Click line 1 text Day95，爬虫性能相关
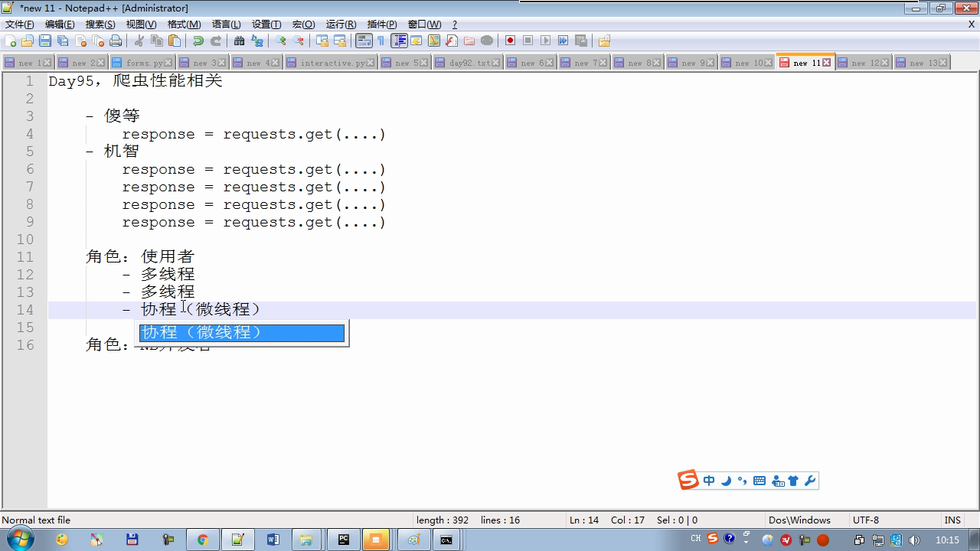Viewport: 980px width, 551px height. coord(136,81)
